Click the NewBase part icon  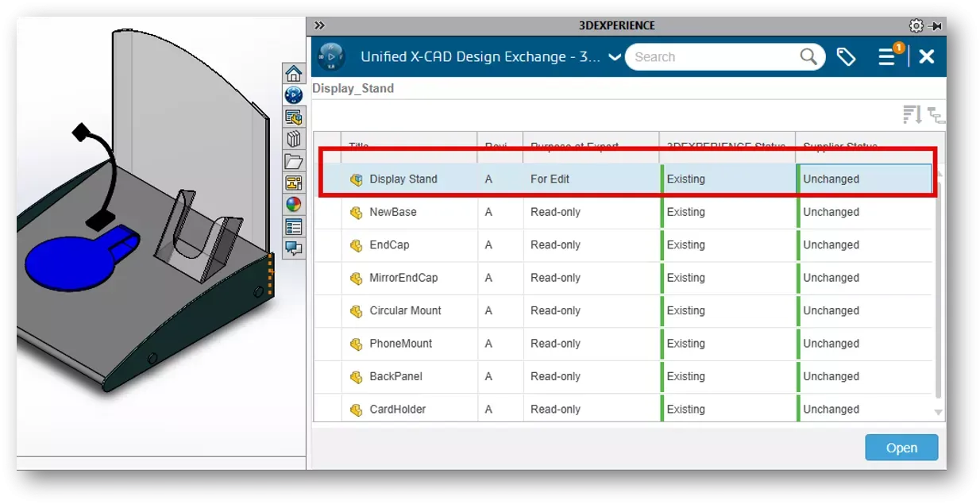[357, 212]
